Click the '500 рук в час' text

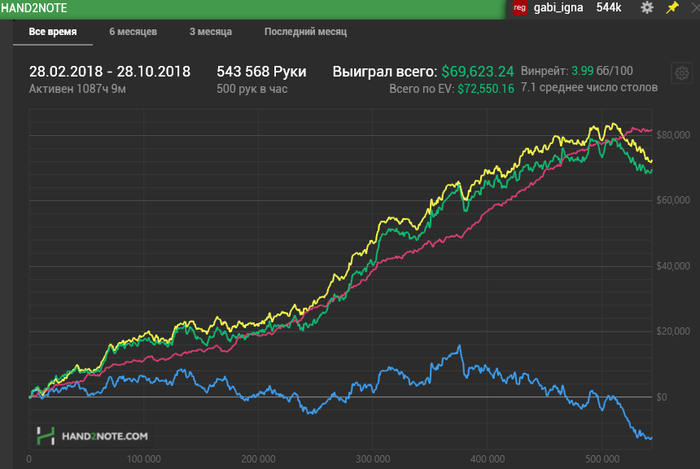coord(252,89)
